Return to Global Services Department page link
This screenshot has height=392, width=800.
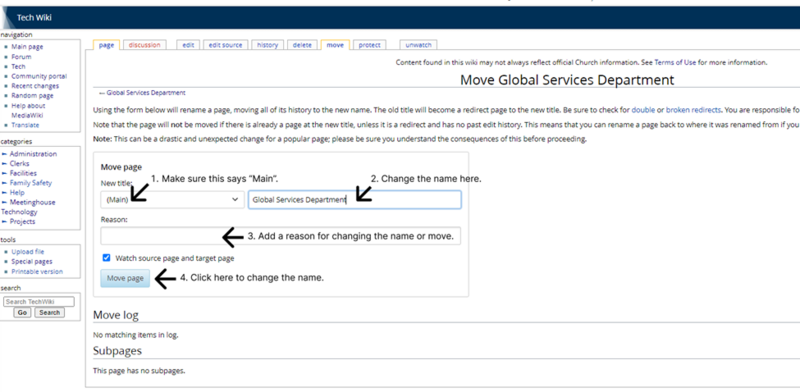146,93
